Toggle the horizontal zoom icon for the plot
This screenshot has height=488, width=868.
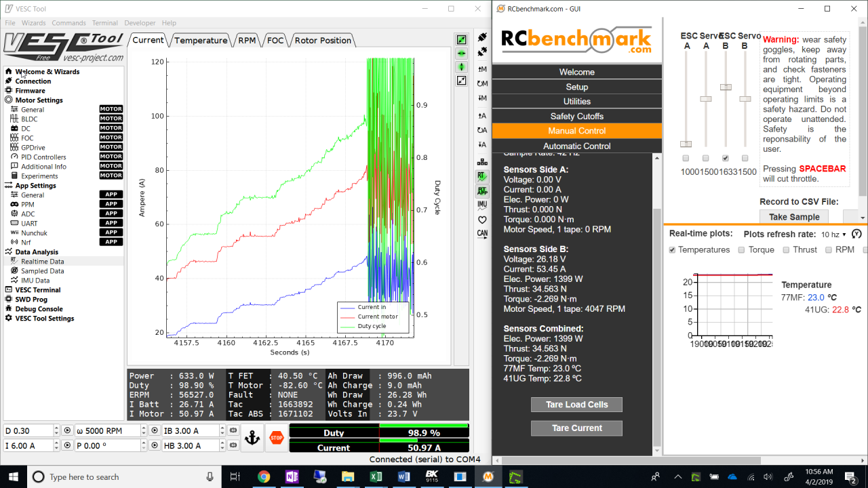pyautogui.click(x=461, y=53)
